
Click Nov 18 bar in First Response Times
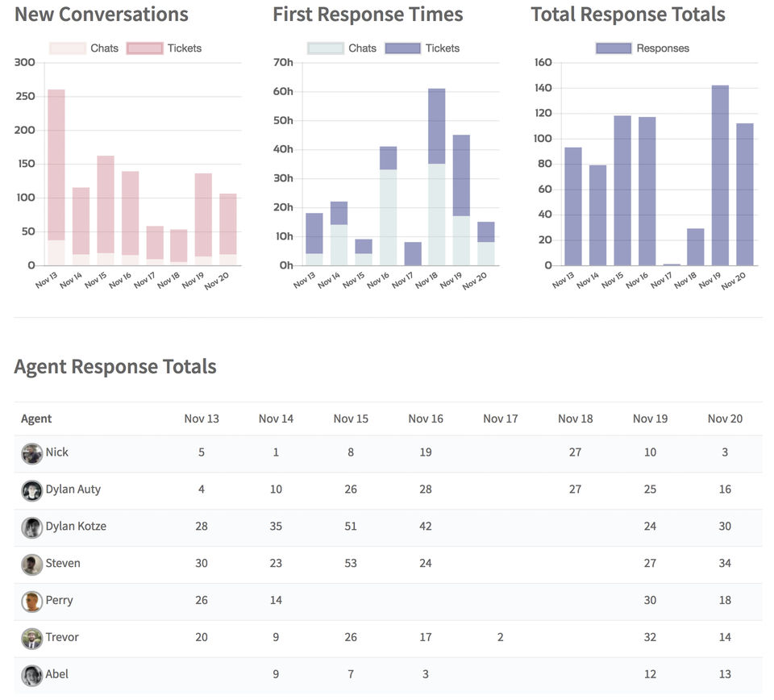point(436,177)
